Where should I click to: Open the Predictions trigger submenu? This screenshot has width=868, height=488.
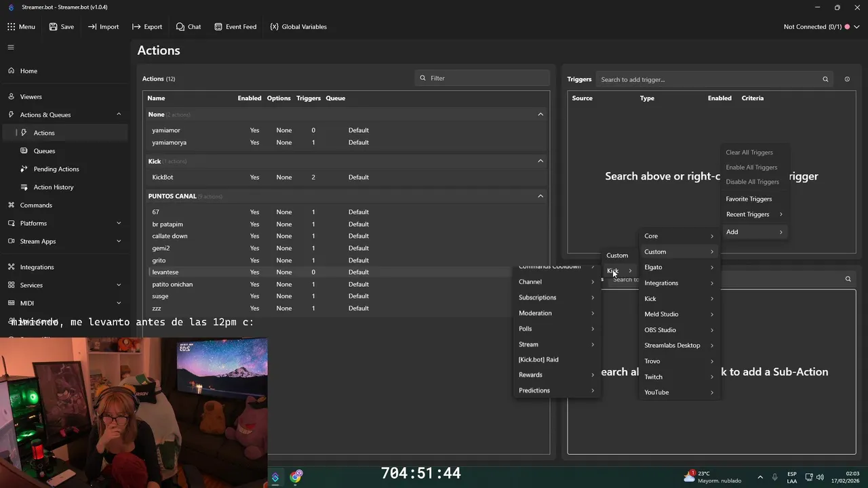556,390
